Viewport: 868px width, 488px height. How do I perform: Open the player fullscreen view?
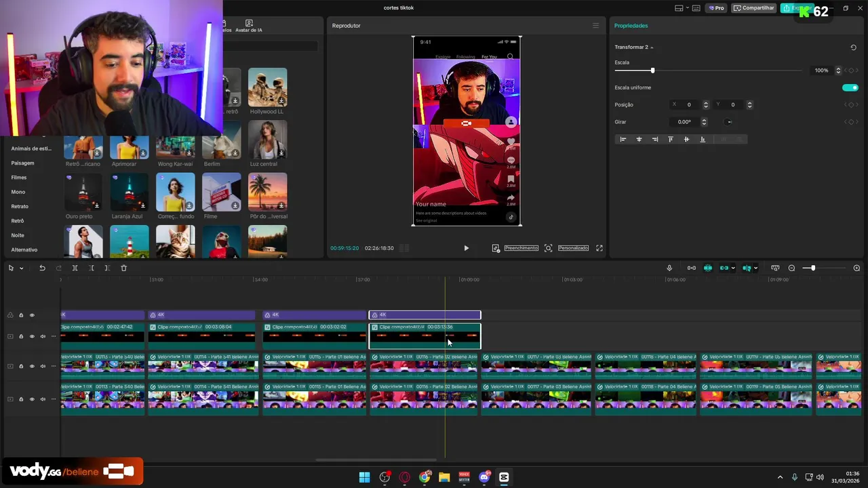pyautogui.click(x=599, y=248)
